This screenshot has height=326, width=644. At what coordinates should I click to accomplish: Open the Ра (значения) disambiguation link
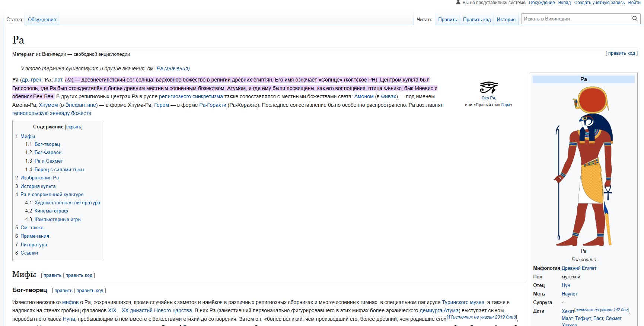pyautogui.click(x=173, y=68)
